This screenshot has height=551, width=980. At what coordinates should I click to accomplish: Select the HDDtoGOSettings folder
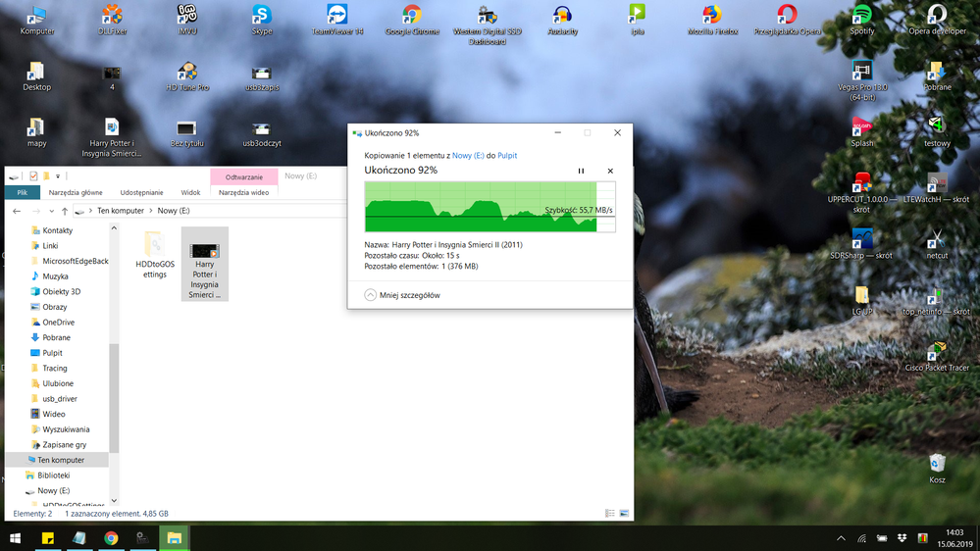[x=154, y=254]
